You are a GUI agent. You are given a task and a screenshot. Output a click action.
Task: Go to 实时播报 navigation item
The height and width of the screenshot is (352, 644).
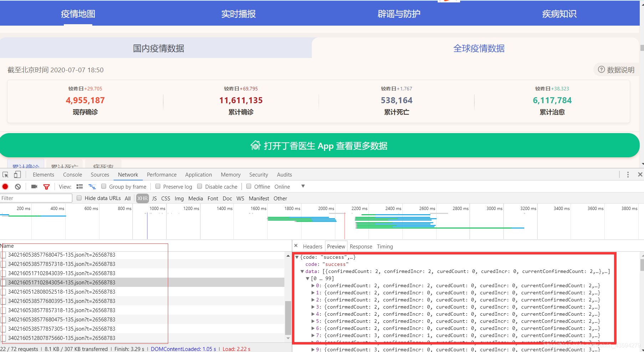[x=238, y=14]
